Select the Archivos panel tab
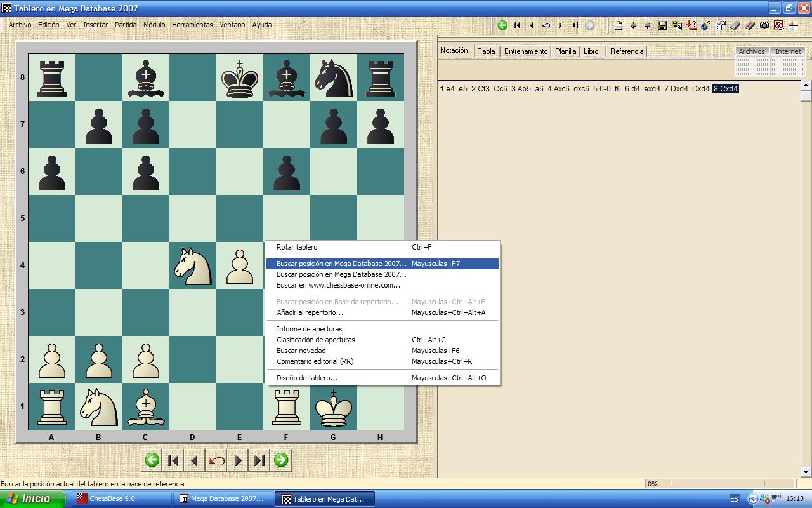This screenshot has height=508, width=812. 752,51
